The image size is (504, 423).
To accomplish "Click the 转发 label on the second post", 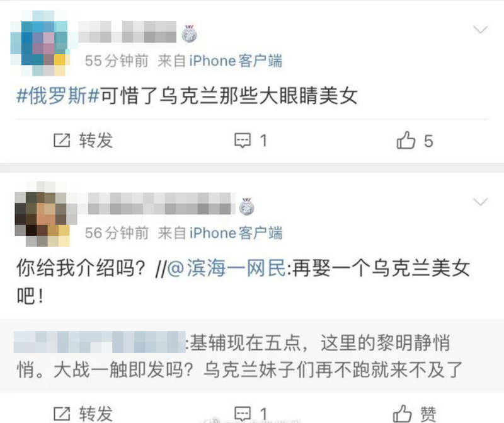I will pos(96,414).
